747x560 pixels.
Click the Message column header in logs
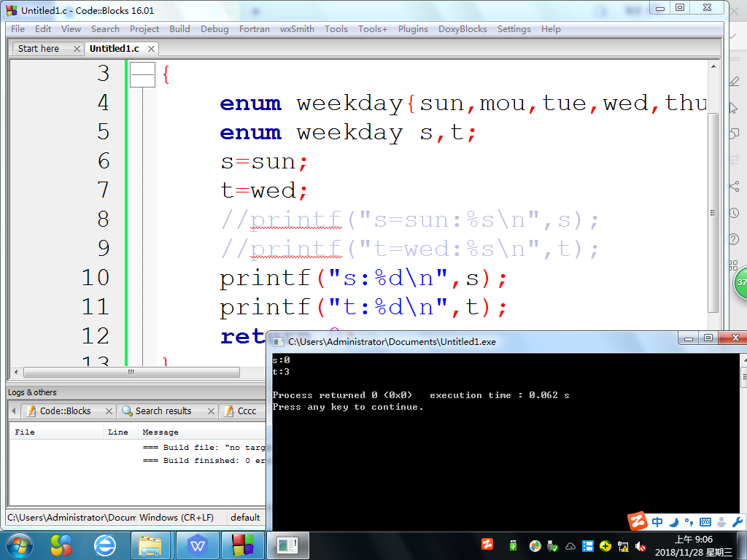click(202, 432)
